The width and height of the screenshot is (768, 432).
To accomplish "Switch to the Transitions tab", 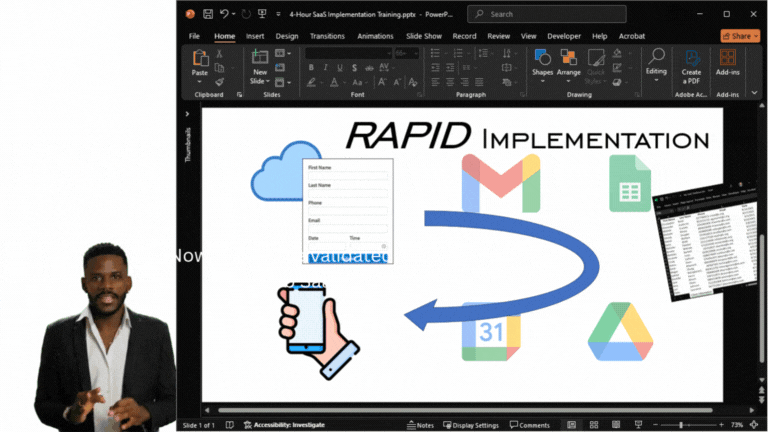I will click(327, 36).
